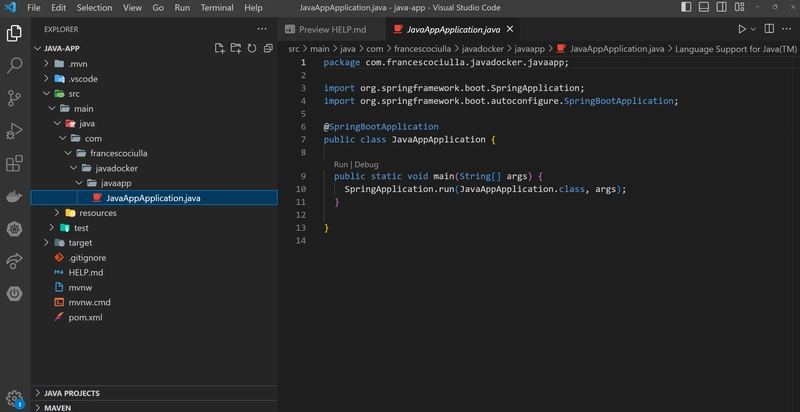
Task: Open editor More Actions ellipsis menu
Action: [786, 29]
